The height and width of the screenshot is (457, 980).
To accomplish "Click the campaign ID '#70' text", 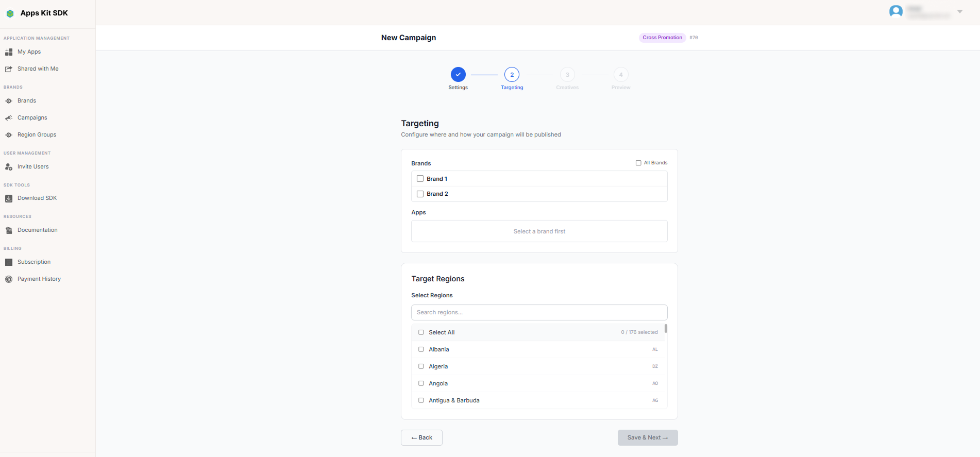I will tap(694, 38).
